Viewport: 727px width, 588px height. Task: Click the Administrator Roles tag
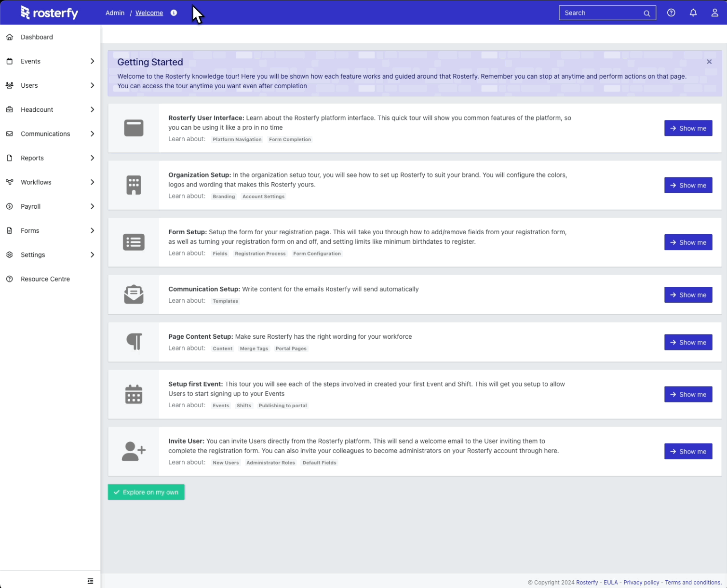270,463
